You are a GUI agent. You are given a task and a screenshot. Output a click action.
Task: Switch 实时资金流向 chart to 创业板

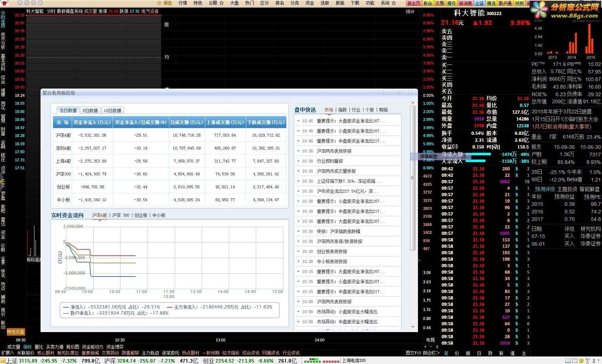141,215
